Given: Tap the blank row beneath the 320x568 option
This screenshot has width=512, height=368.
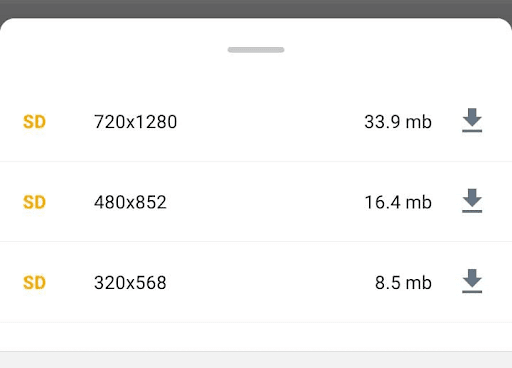Looking at the screenshot, I should coord(256,337).
